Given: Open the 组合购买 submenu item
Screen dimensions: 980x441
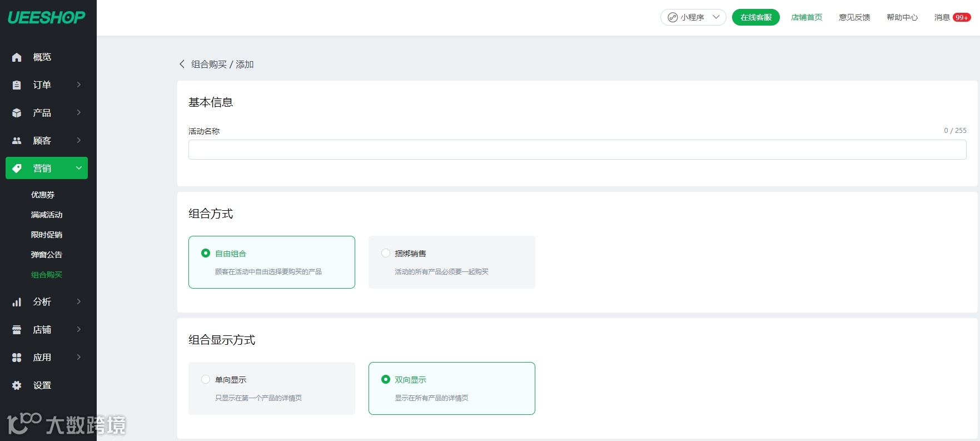Looking at the screenshot, I should 47,275.
